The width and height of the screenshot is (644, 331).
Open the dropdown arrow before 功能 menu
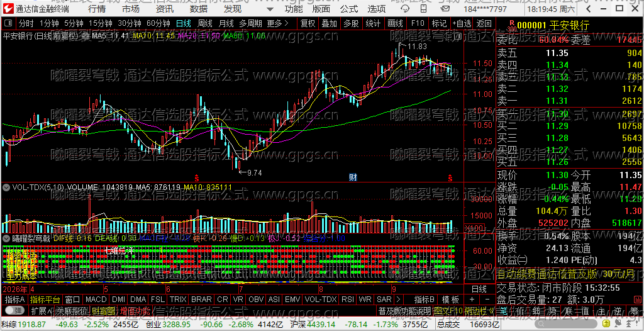coord(270,9)
